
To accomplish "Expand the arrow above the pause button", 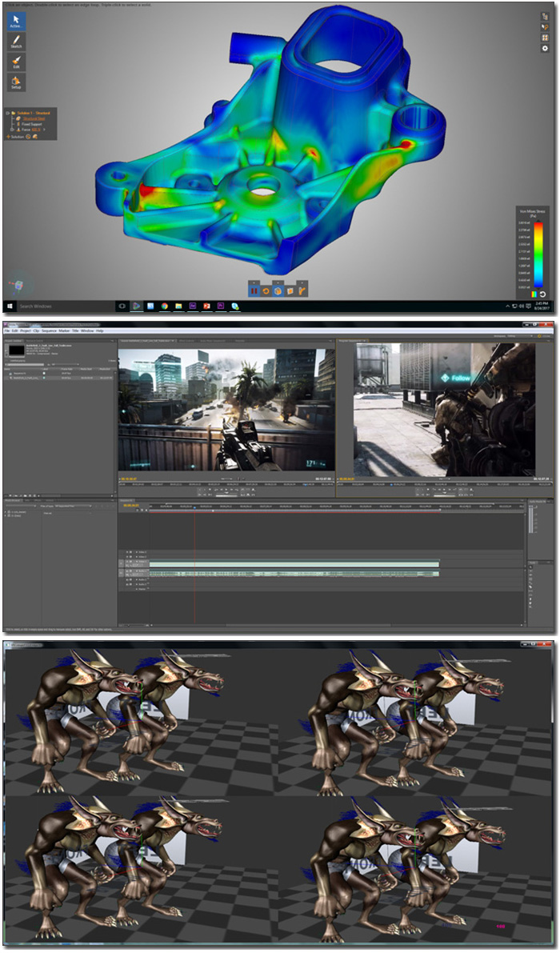I will point(254,282).
